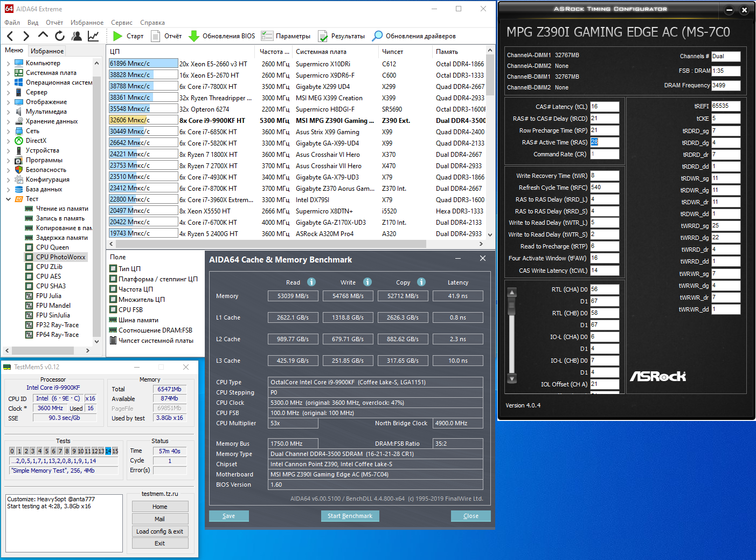756x560 pixels.
Task: Click the FP64 Ray-Trace percent icon
Action: pyautogui.click(x=29, y=335)
